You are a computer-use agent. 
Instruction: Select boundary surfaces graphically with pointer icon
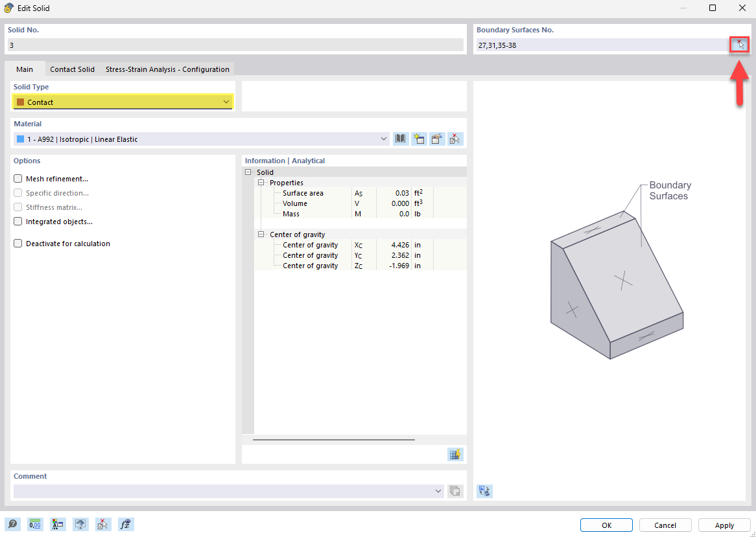[740, 44]
